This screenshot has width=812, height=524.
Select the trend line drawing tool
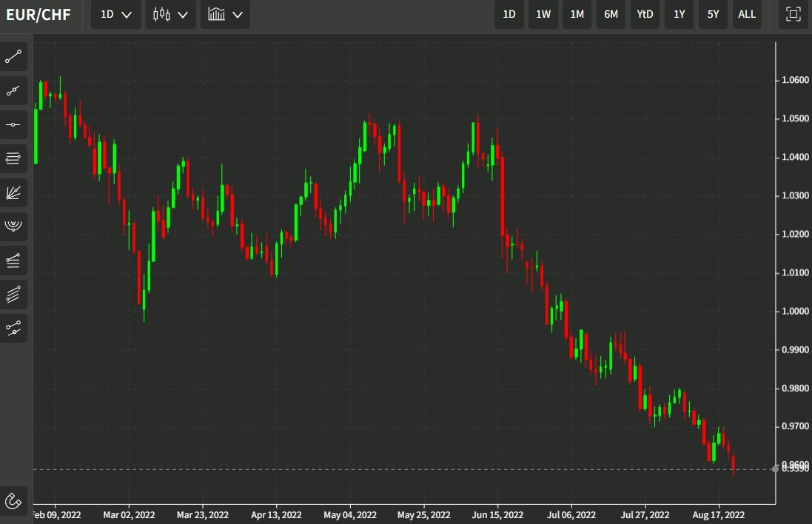[13, 56]
